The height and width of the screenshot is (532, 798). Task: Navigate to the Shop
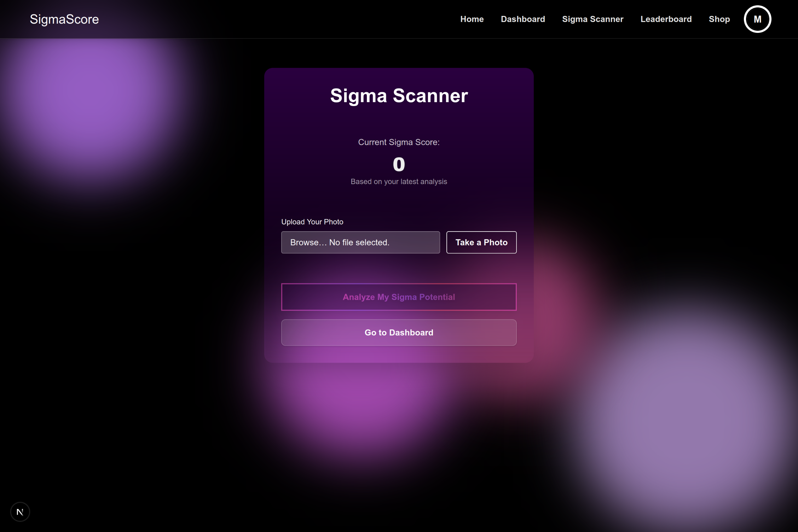click(719, 19)
